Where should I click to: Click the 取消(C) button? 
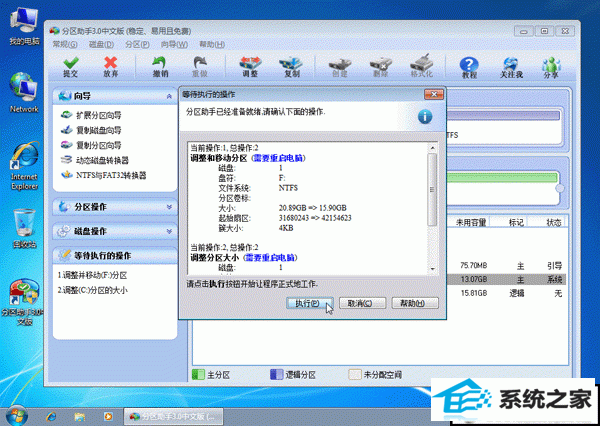click(x=362, y=303)
